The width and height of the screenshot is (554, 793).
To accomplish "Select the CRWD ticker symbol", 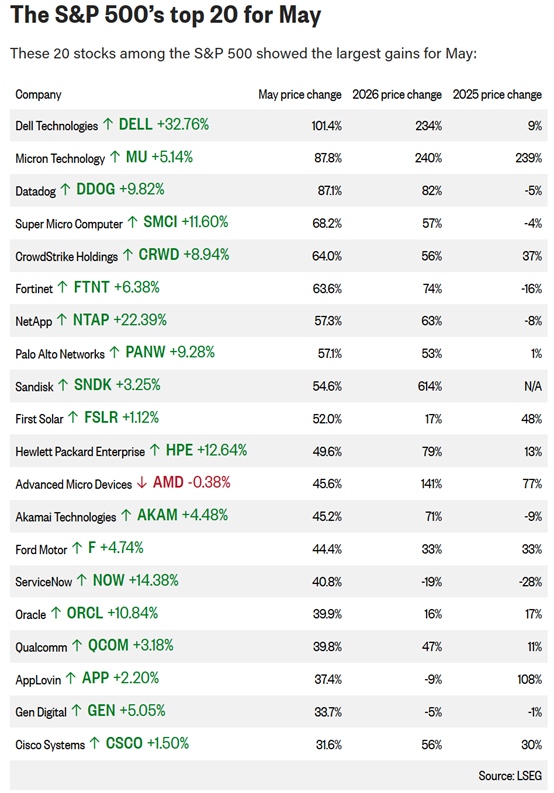I will pyautogui.click(x=158, y=254).
